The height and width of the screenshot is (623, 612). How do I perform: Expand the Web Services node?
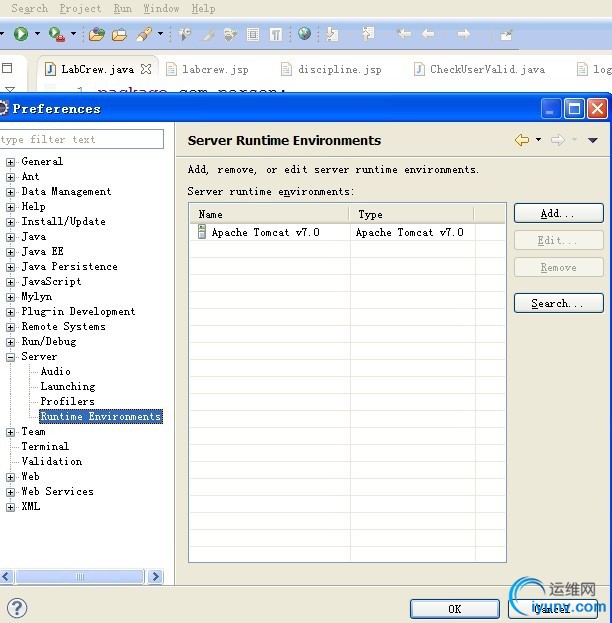coord(11,492)
